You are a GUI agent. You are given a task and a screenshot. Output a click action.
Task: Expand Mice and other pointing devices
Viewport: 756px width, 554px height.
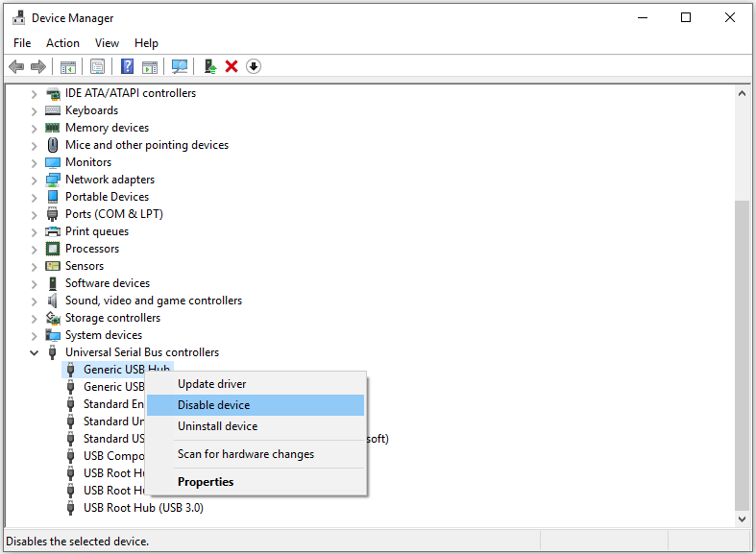[34, 146]
